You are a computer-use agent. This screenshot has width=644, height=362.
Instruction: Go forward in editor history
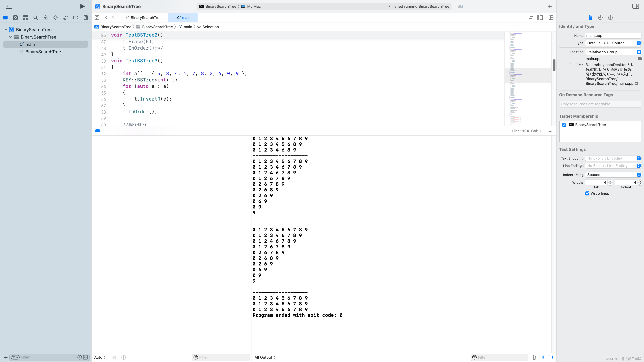click(113, 17)
